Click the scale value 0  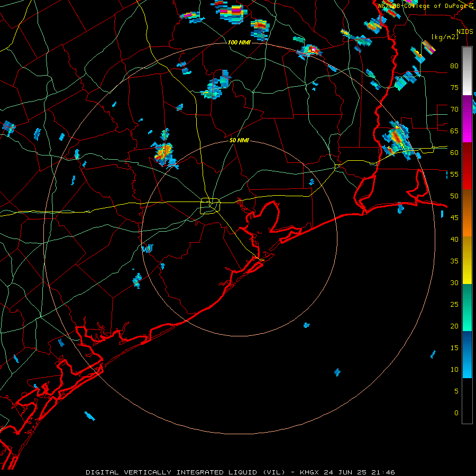[456, 413]
